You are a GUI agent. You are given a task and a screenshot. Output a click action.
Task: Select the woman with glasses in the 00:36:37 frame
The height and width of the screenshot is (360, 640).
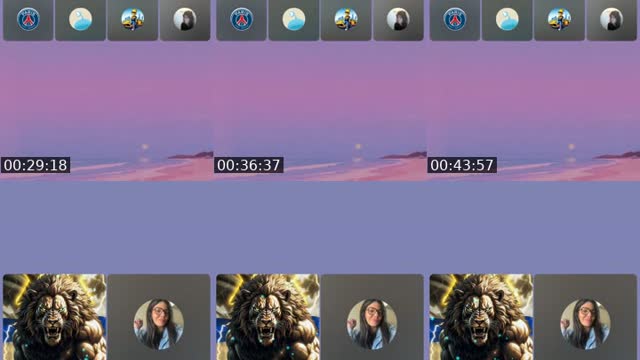pos(372,324)
